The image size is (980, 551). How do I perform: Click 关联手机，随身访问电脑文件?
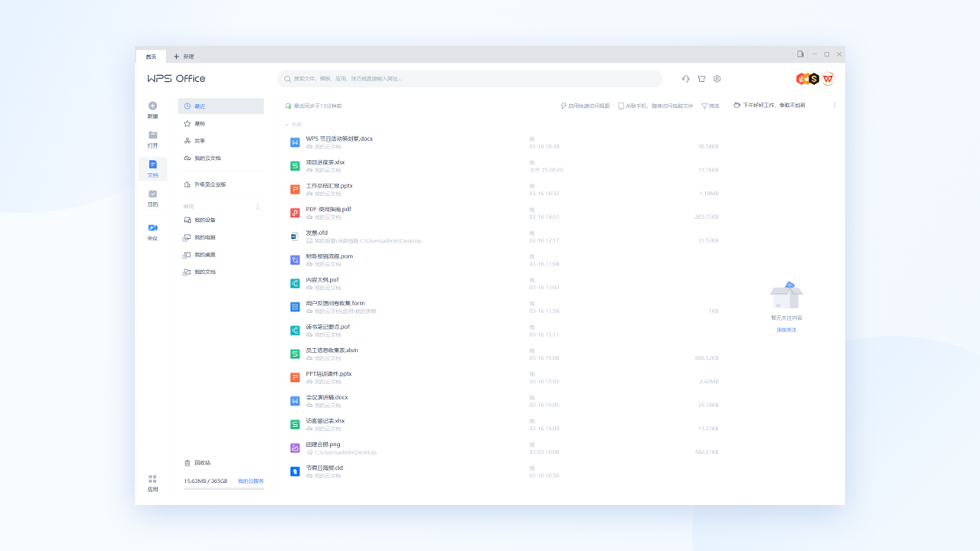click(x=655, y=106)
